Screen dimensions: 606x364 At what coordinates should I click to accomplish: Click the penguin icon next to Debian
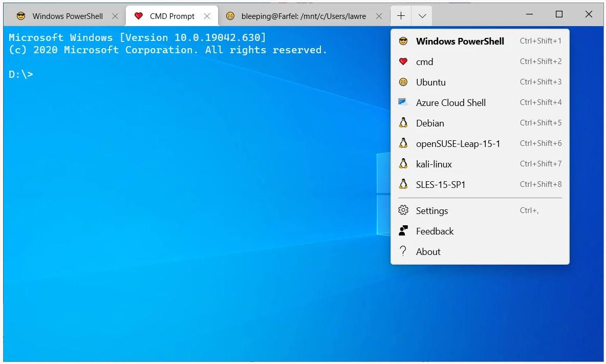point(403,123)
